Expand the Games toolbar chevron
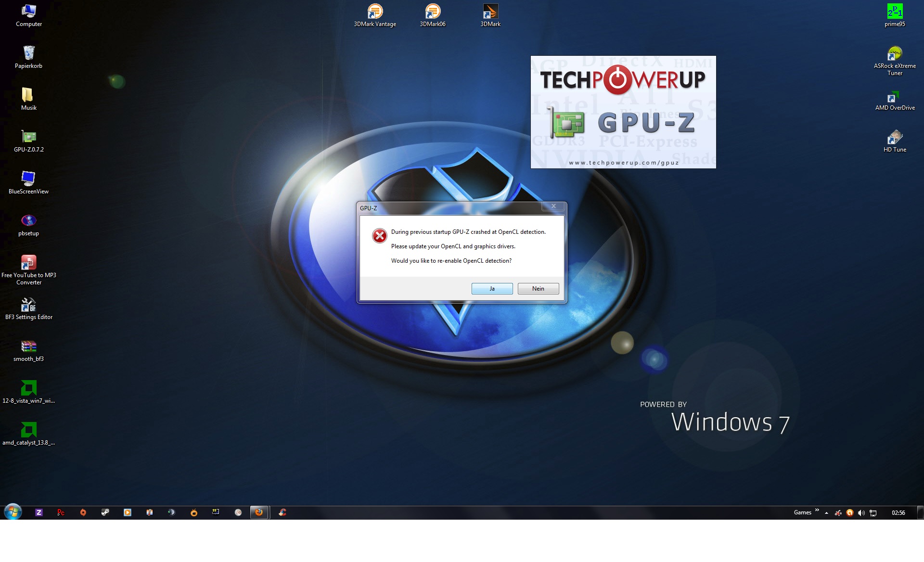The width and height of the screenshot is (924, 562). click(817, 510)
